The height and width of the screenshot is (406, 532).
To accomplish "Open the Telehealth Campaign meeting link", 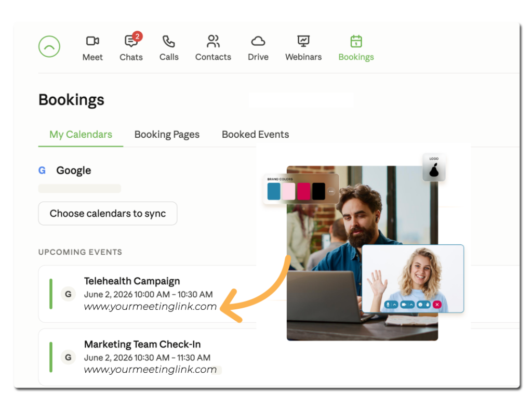I will click(x=150, y=306).
